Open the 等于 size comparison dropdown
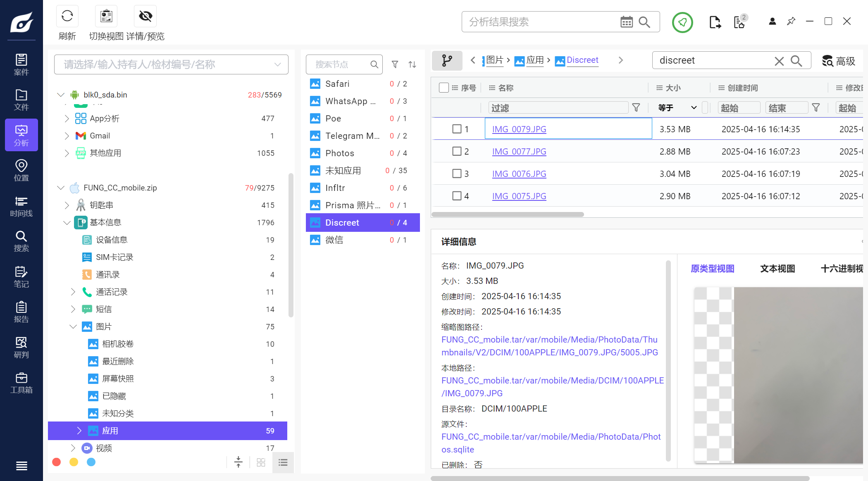The image size is (868, 481). tap(677, 108)
